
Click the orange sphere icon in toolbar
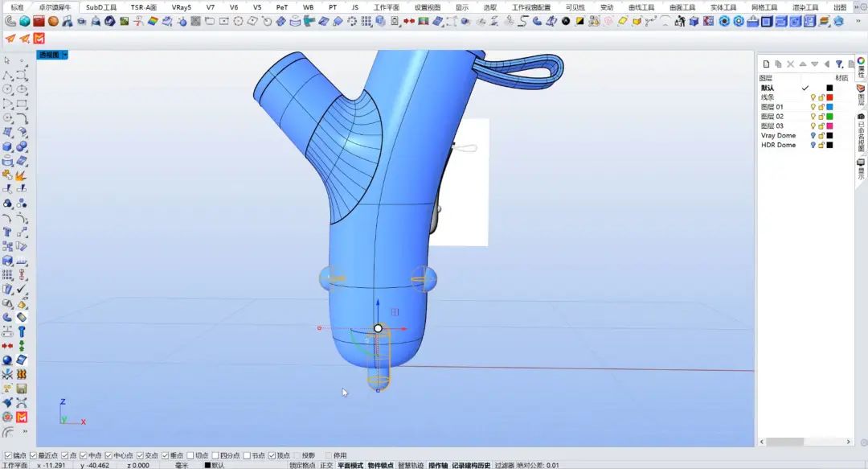(53, 21)
